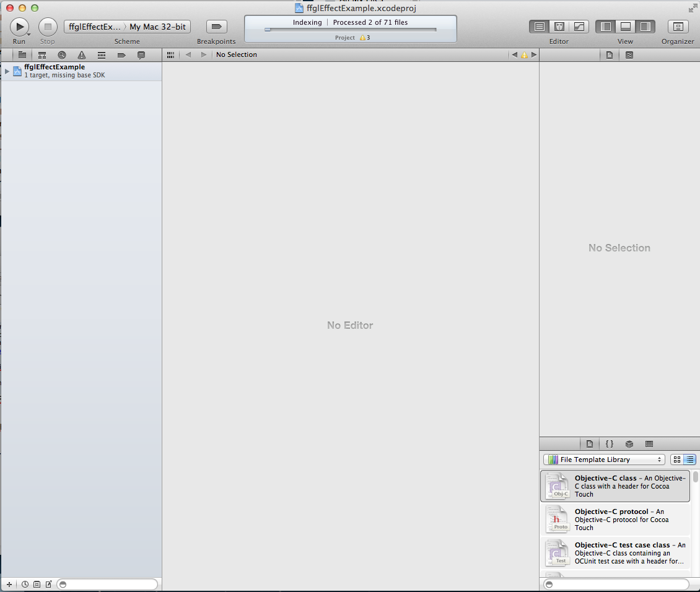The height and width of the screenshot is (592, 700).
Task: Click the Run button
Action: click(x=19, y=27)
